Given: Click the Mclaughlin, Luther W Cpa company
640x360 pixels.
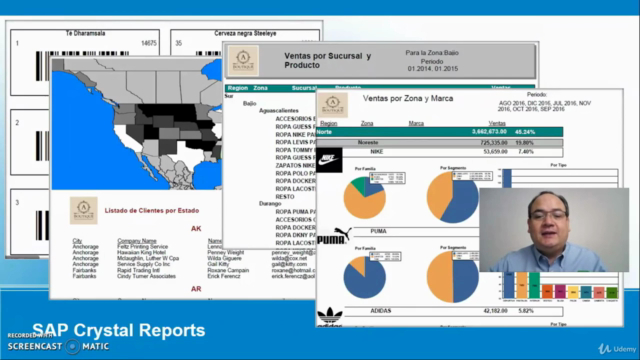Looking at the screenshot, I should point(148,258).
